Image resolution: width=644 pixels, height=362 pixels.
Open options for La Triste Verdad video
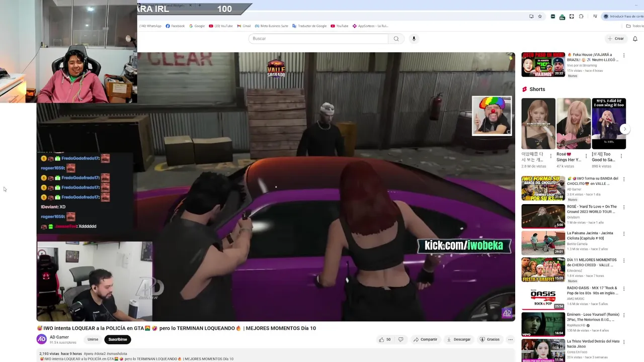click(x=624, y=342)
